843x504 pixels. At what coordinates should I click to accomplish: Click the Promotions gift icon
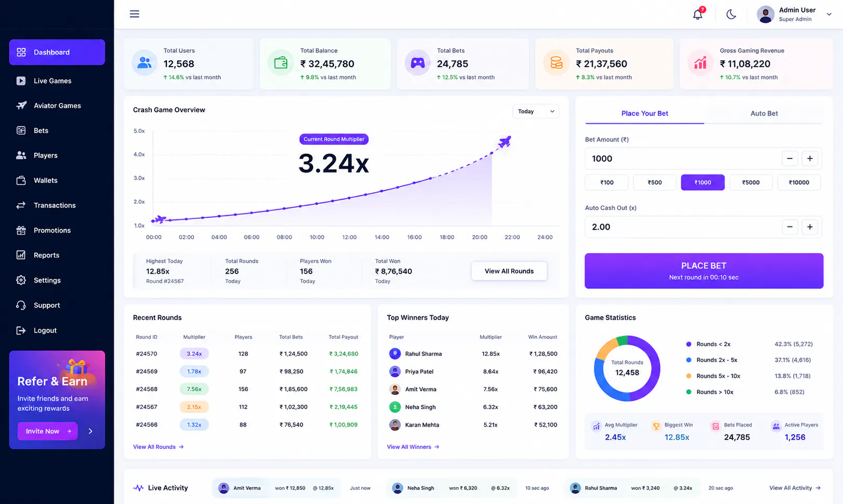coord(21,230)
